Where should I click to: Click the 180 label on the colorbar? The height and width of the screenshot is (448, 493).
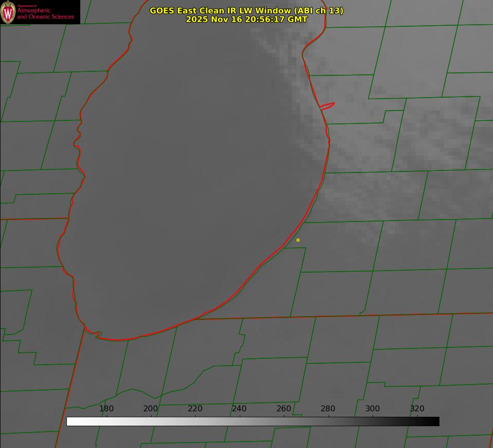click(x=107, y=409)
